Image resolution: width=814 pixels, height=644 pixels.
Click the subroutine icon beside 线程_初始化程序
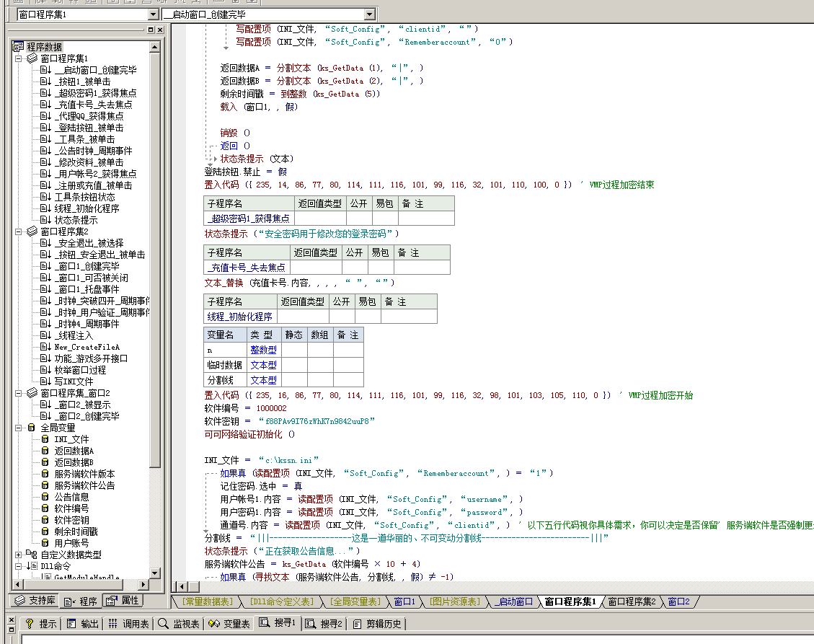tap(45, 208)
